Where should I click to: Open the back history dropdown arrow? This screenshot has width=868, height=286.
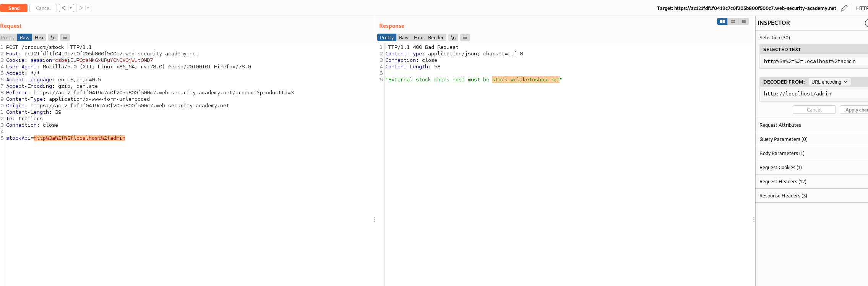pos(71,8)
